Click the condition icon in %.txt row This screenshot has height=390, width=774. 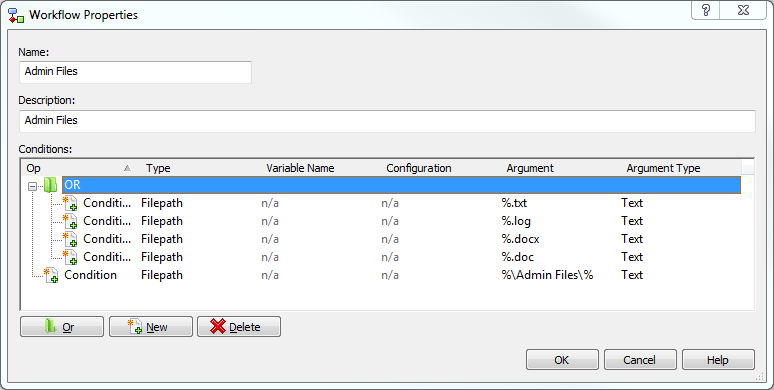click(x=70, y=203)
